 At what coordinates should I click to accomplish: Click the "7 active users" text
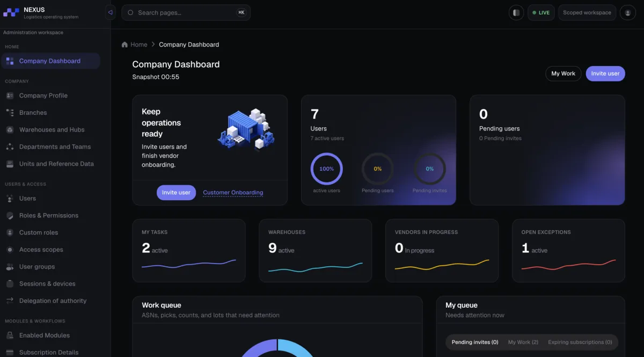pos(327,139)
